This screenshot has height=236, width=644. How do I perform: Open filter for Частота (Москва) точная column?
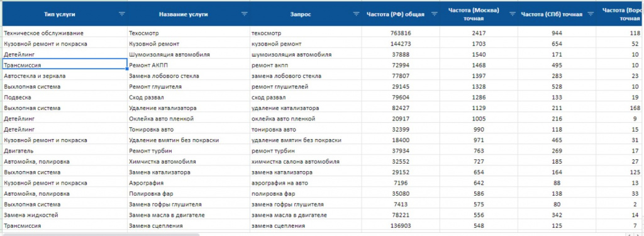[512, 14]
